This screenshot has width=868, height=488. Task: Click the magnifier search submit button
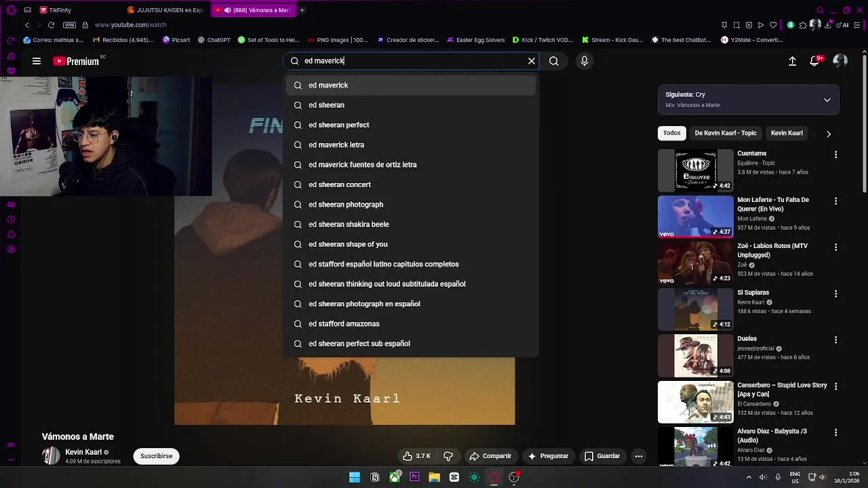coord(554,61)
